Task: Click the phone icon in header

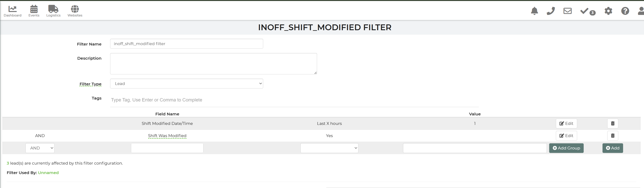Action: point(550,11)
